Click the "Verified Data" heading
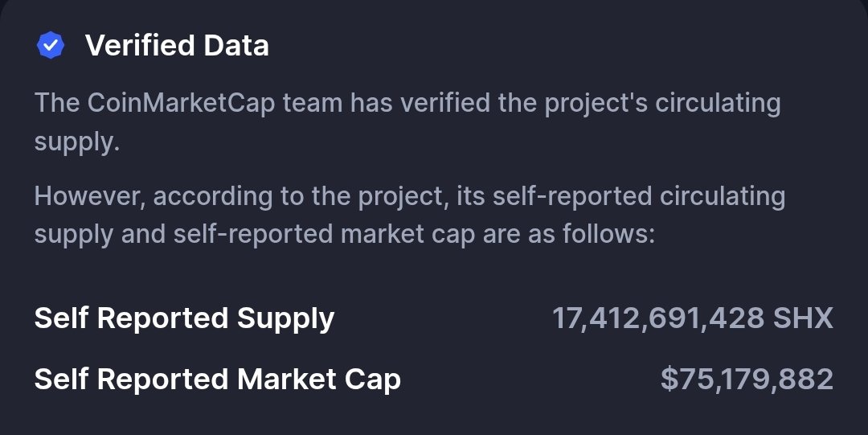This screenshot has width=868, height=435. pos(177,46)
